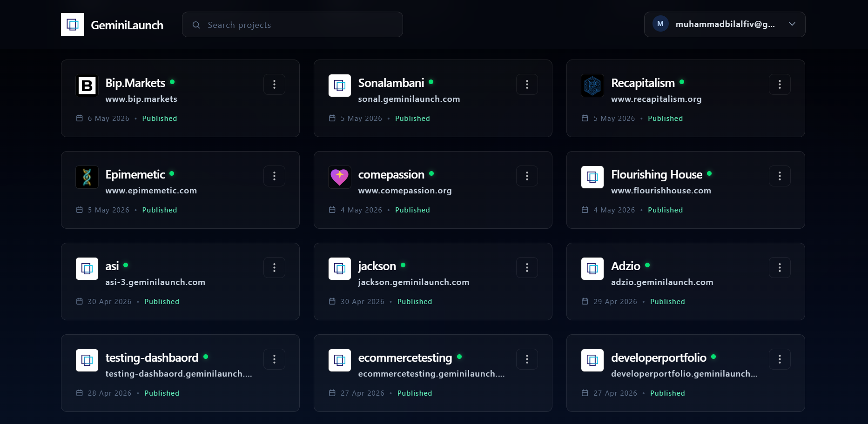The height and width of the screenshot is (424, 868).
Task: Click the Search projects input field
Action: pyautogui.click(x=292, y=25)
